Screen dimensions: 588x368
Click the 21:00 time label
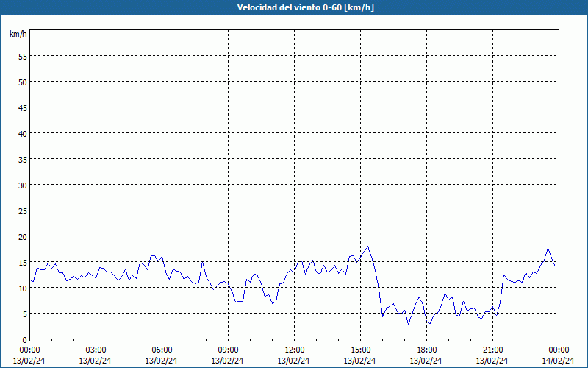[492, 350]
